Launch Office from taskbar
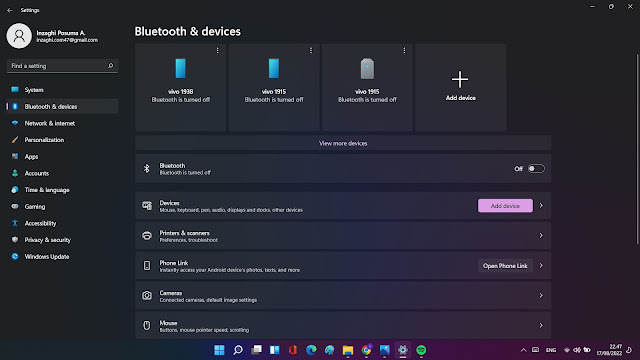This screenshot has width=640, height=360. [293, 350]
